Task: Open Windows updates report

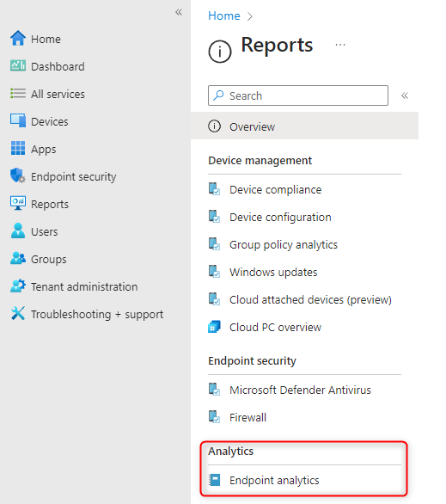Action: click(273, 273)
